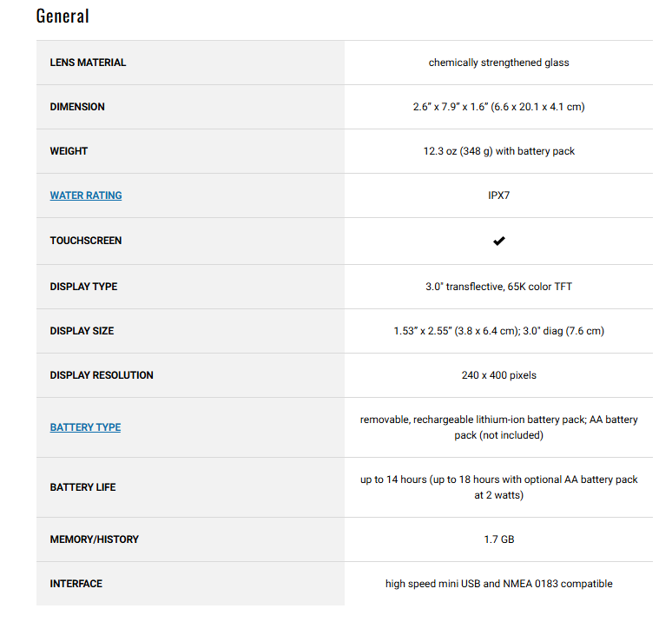
Task: Click the high speed mini USB interface text
Action: tap(498, 584)
